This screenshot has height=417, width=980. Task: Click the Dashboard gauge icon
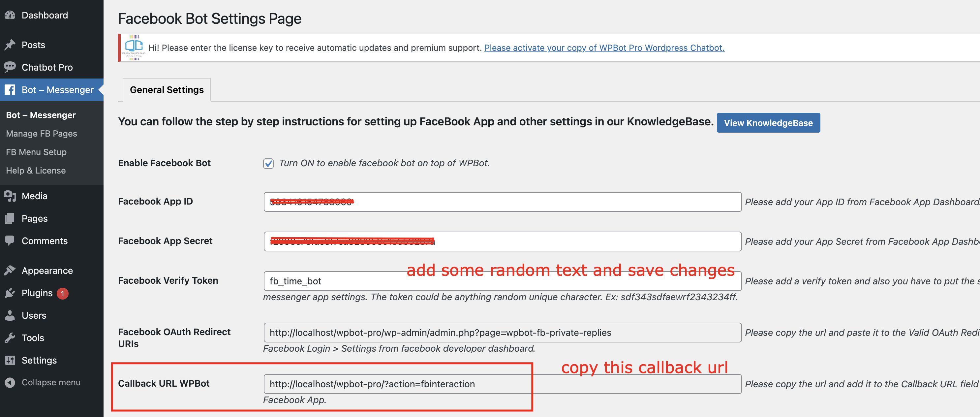(x=10, y=15)
